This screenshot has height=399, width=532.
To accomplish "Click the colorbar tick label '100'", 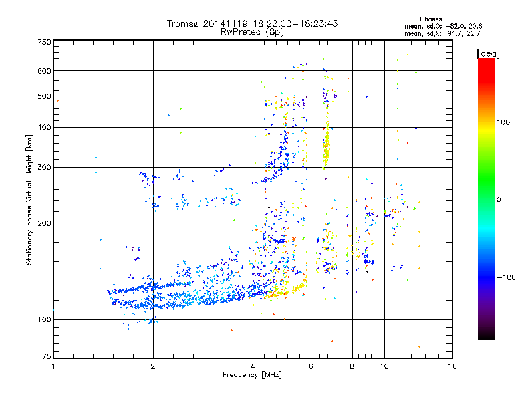I will click(503, 122).
